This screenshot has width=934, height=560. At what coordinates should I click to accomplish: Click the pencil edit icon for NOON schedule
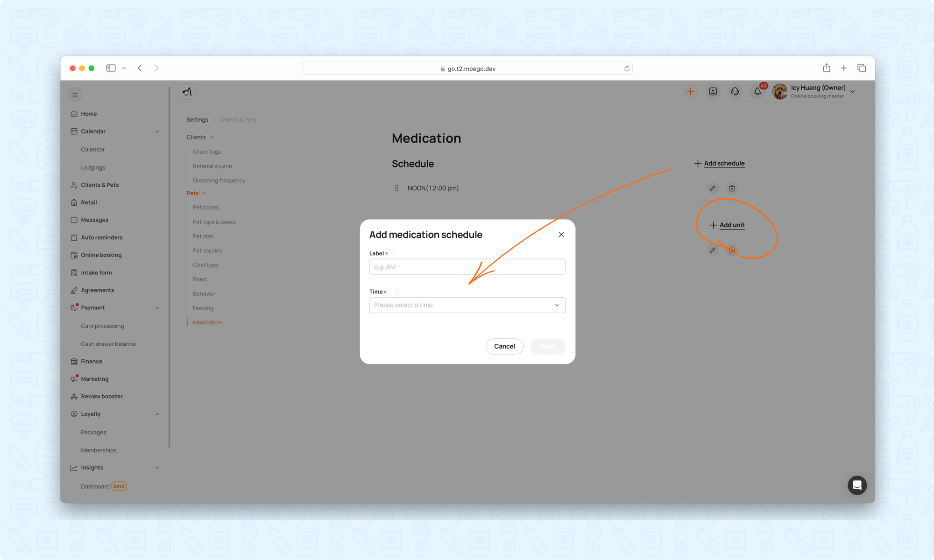tap(713, 189)
